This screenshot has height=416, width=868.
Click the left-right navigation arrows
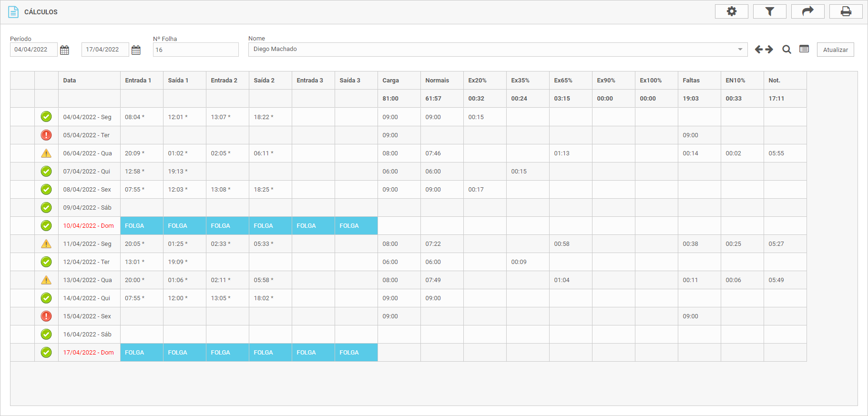coord(764,50)
